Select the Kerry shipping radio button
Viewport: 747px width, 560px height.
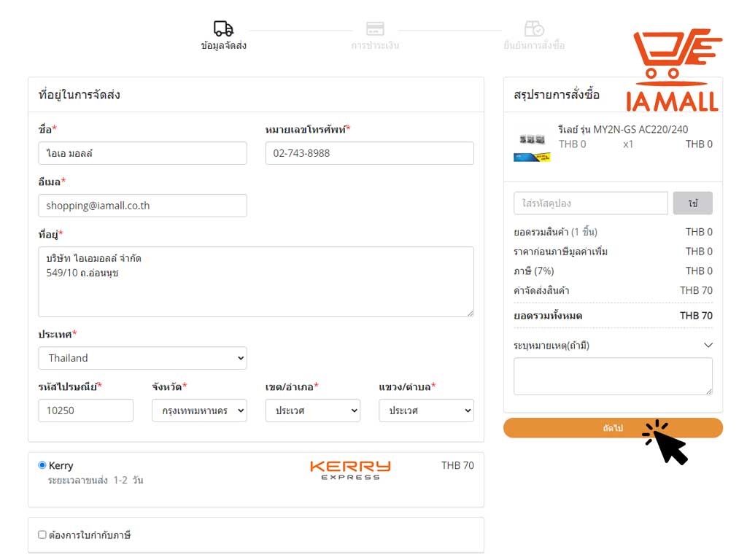42,465
